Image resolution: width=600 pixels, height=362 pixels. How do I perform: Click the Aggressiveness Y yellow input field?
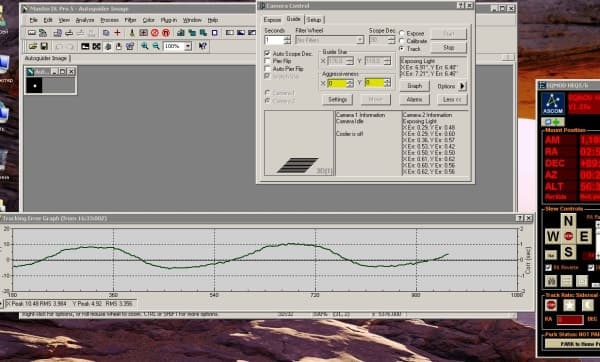(x=374, y=83)
